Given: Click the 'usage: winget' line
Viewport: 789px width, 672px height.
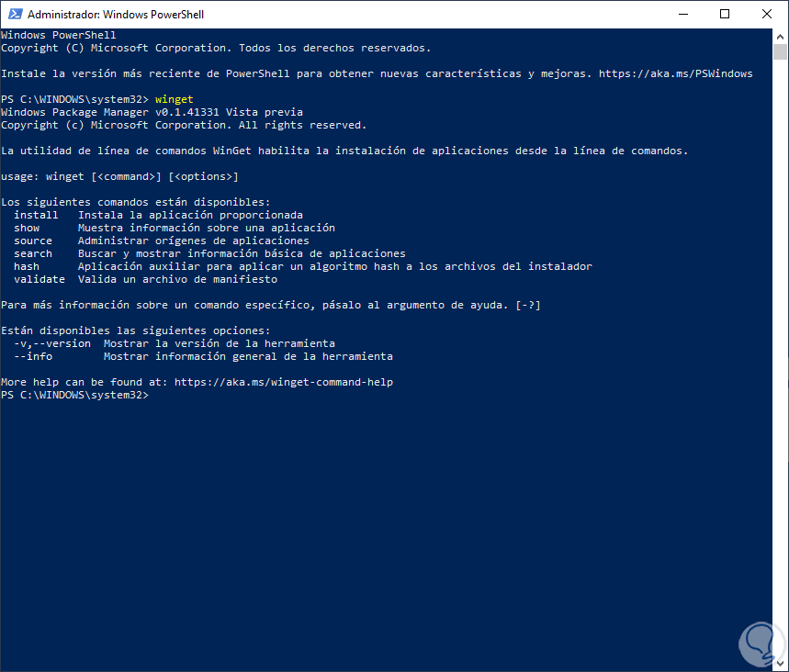Looking at the screenshot, I should 119,176.
